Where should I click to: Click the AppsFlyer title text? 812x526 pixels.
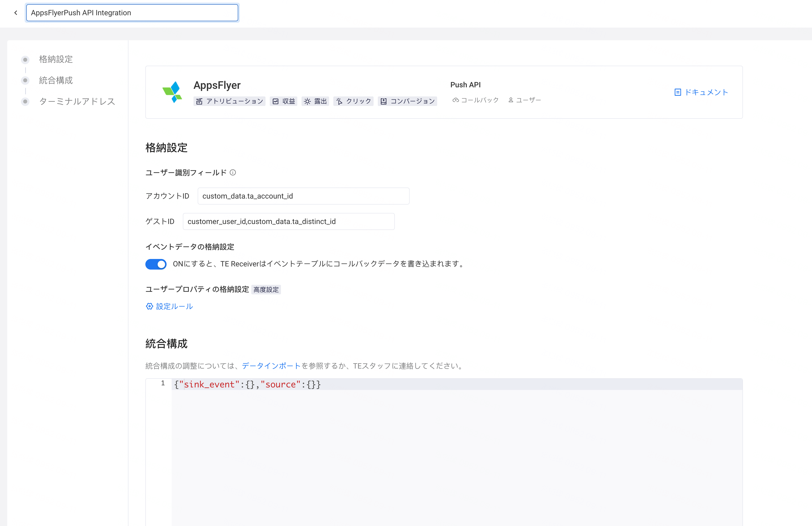(217, 85)
